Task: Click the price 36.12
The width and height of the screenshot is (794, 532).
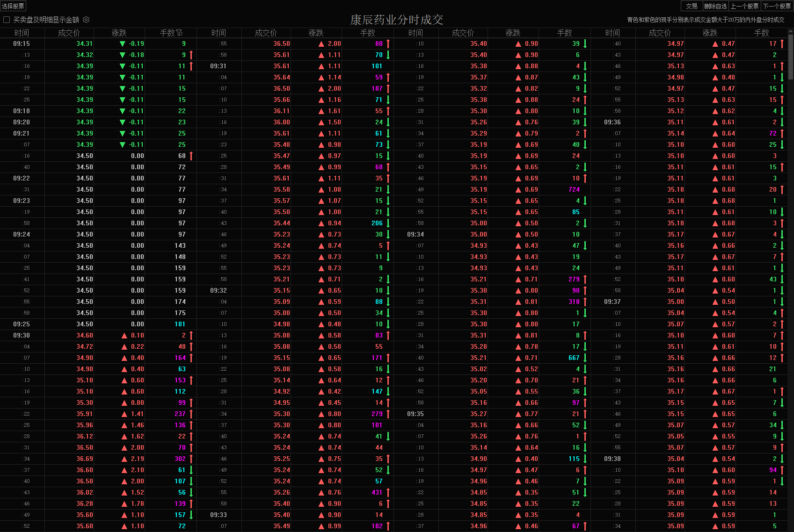Action: click(x=85, y=436)
